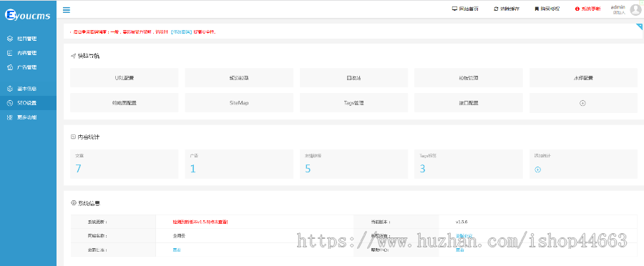Open the statistics card showing 5

click(353, 164)
